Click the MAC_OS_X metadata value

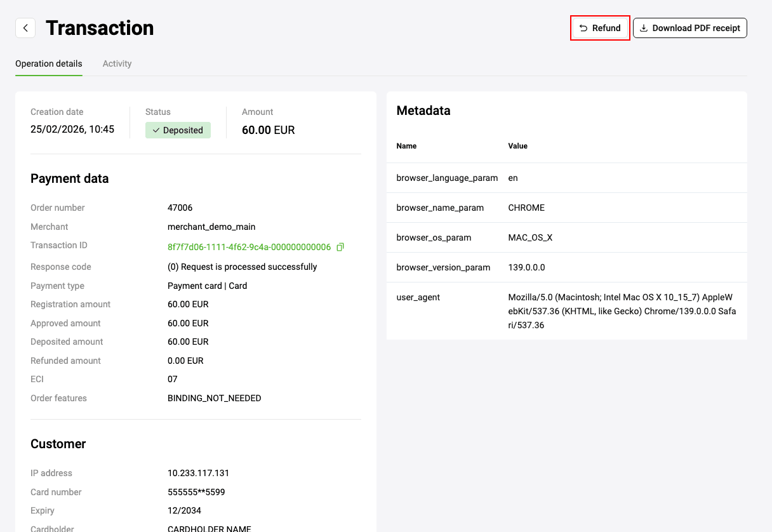pyautogui.click(x=530, y=237)
